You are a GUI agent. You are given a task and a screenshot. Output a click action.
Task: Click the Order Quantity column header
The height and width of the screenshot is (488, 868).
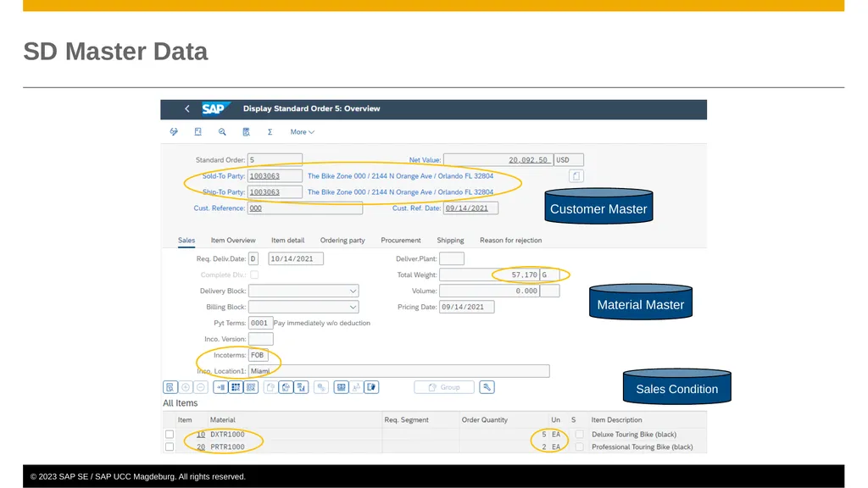tap(484, 420)
